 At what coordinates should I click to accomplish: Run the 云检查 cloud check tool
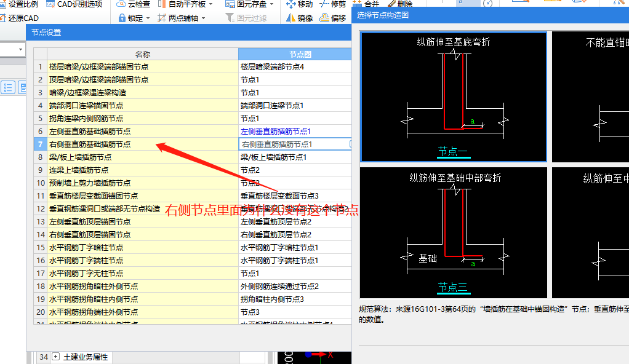coord(134,4)
